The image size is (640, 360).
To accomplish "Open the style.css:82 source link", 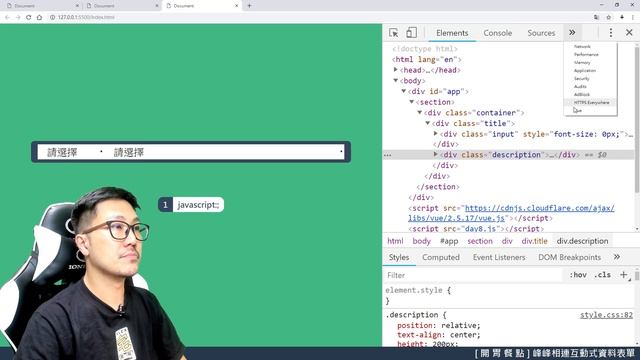I will coord(606,315).
